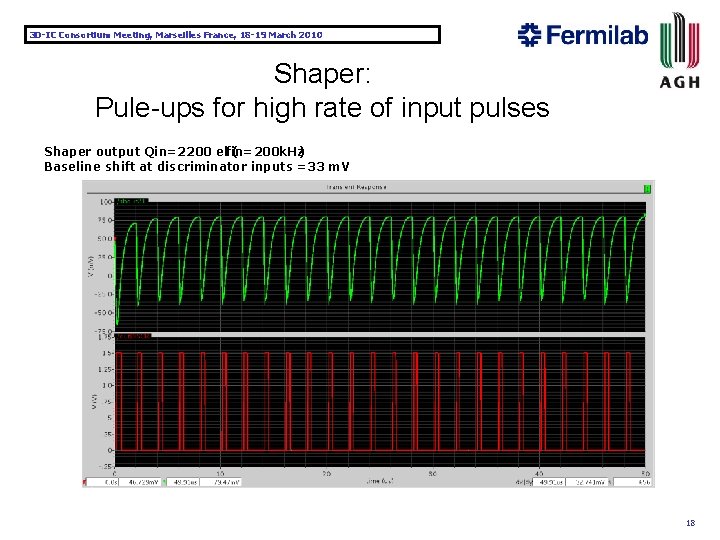Click the slope field after the dx/dy delta fields
This screenshot has height=540, width=720.
[632, 482]
